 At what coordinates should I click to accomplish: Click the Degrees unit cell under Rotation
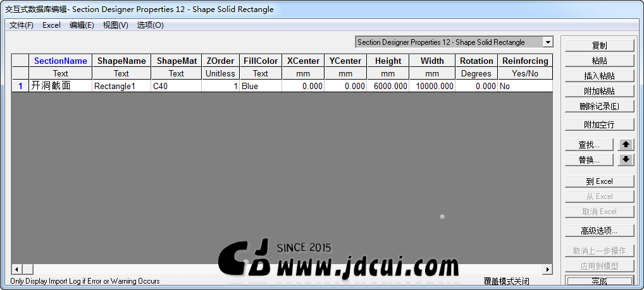pyautogui.click(x=476, y=74)
